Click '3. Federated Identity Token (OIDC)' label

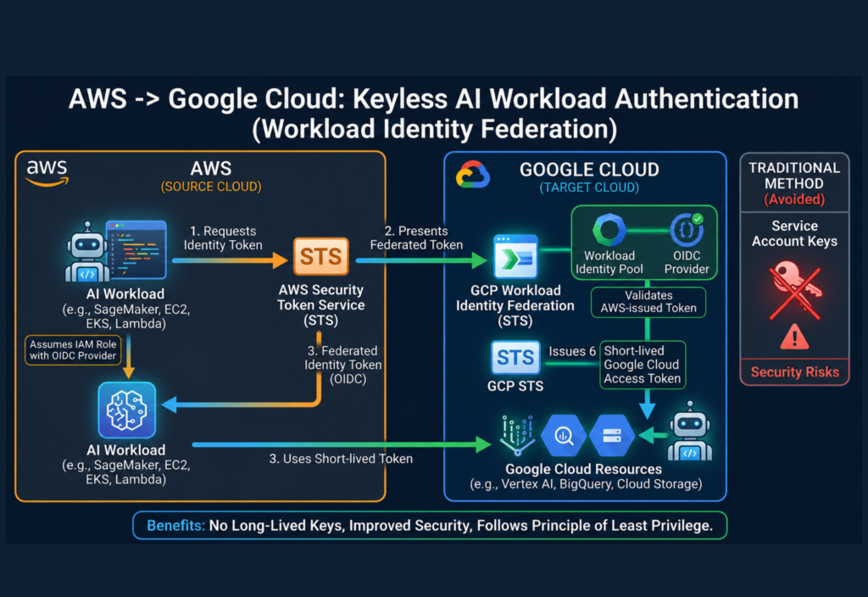point(342,365)
